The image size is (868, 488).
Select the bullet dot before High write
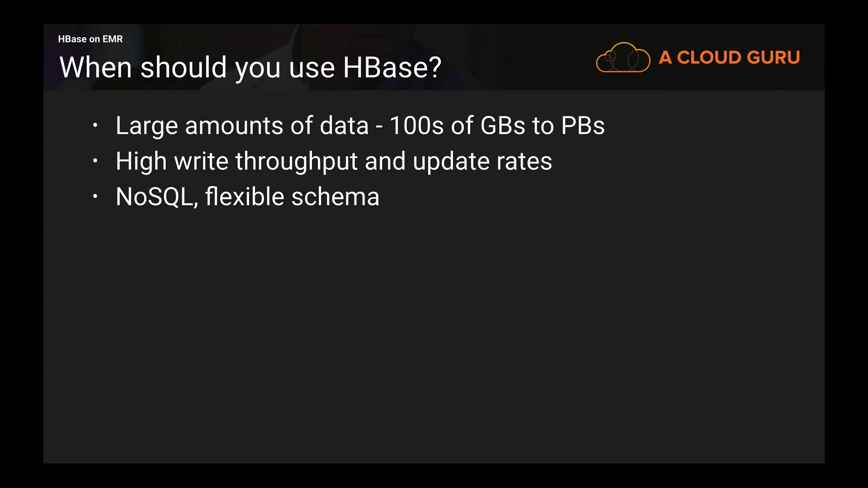pos(95,161)
